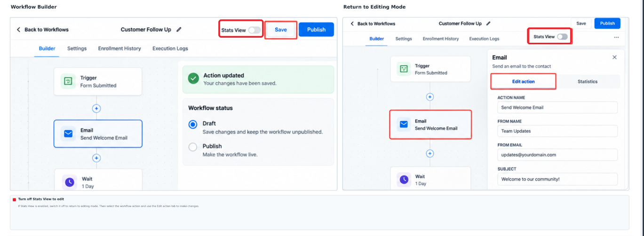Open Builder tab in left panel
Viewport: 644px width, 236px height.
pyautogui.click(x=47, y=48)
